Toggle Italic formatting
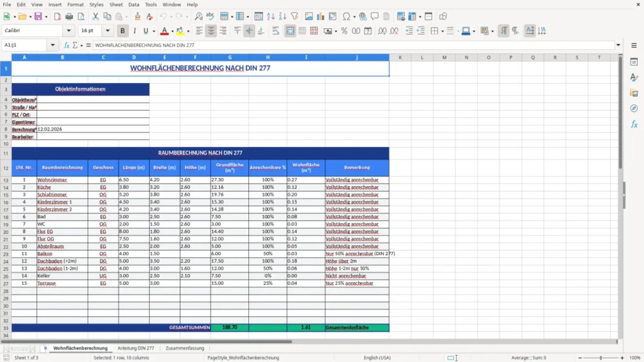This screenshot has width=644, height=362. click(135, 31)
